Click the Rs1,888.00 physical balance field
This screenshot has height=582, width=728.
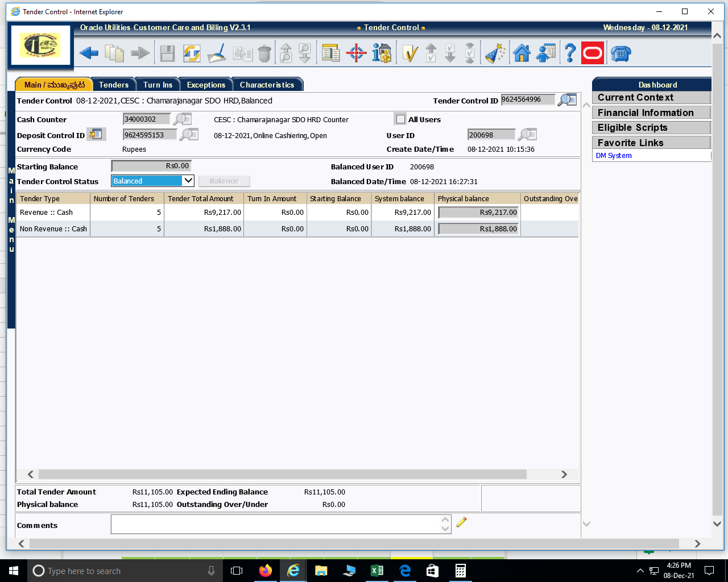coord(478,229)
